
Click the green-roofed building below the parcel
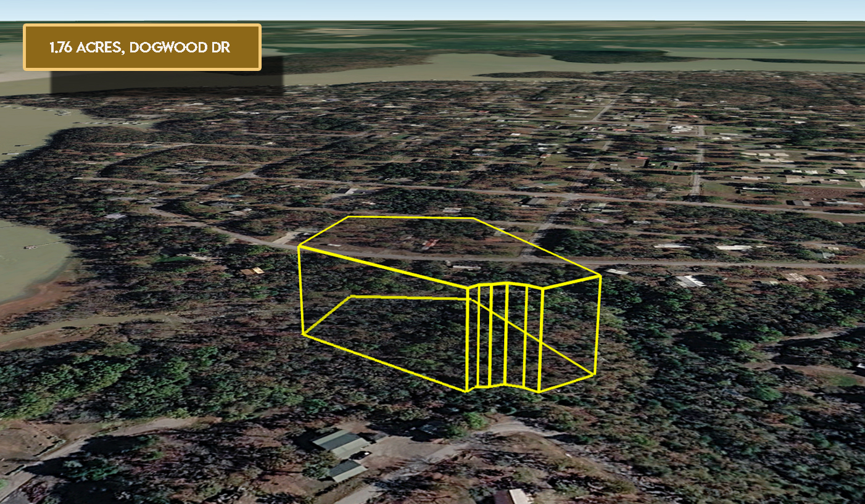coord(341,443)
